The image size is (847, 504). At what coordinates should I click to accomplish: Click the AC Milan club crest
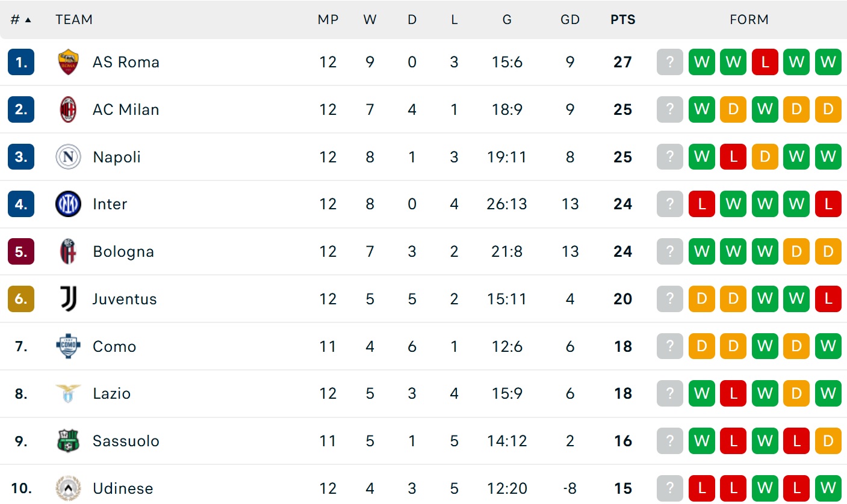point(68,109)
